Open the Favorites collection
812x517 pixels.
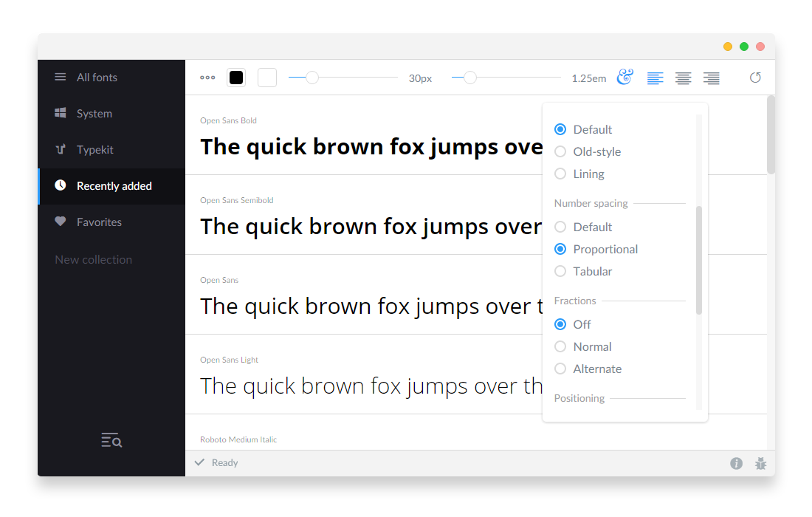(x=111, y=222)
